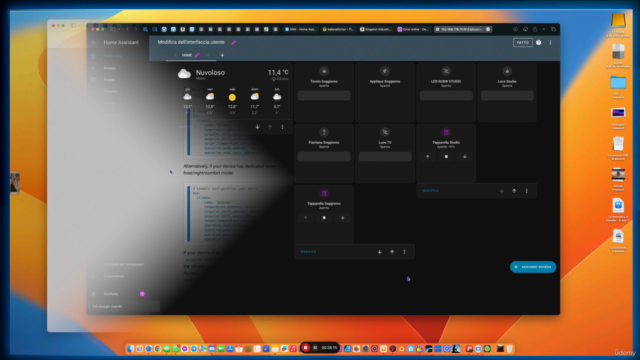Click the 192.168 address bar field
This screenshot has height=360, width=640.
pos(462,29)
